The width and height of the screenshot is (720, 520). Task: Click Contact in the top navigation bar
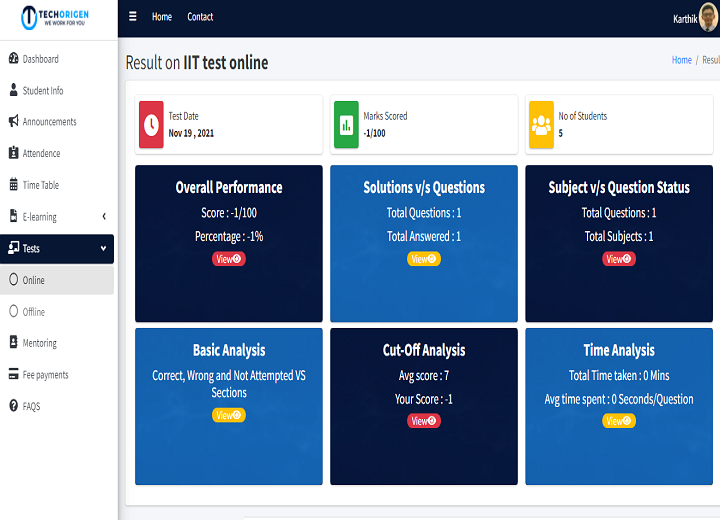coord(200,17)
